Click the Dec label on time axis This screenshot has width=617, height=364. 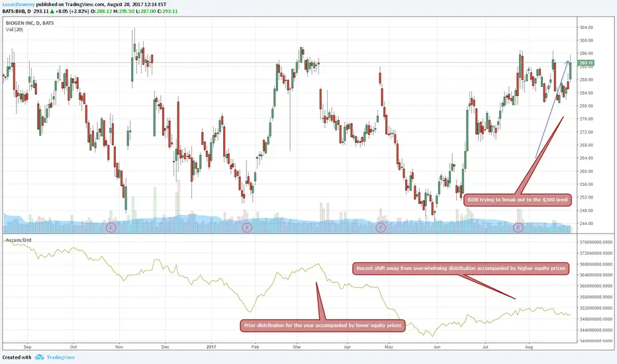[166, 347]
